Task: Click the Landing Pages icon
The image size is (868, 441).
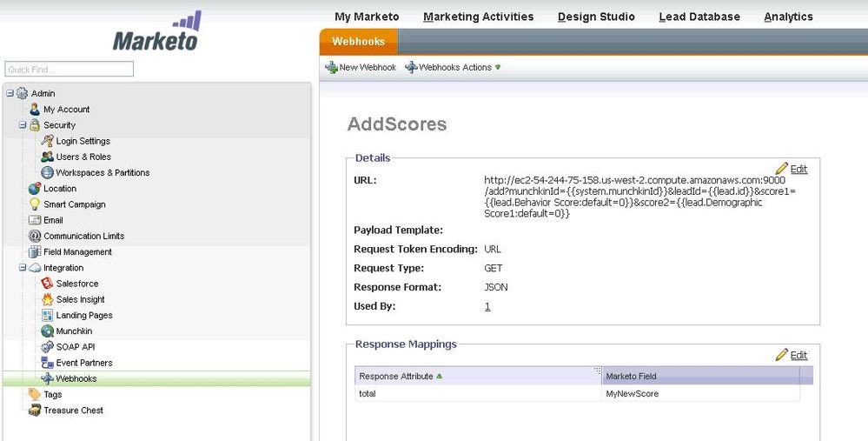Action: [x=48, y=315]
